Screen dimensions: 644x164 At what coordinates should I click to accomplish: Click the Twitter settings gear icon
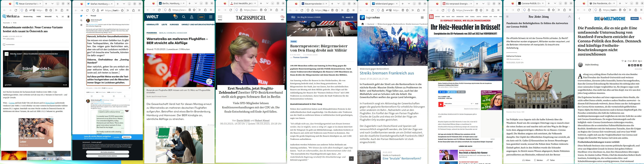81,25
